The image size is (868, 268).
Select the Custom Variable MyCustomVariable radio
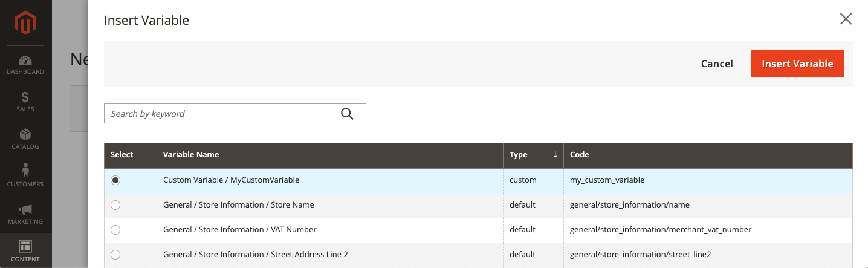click(115, 180)
